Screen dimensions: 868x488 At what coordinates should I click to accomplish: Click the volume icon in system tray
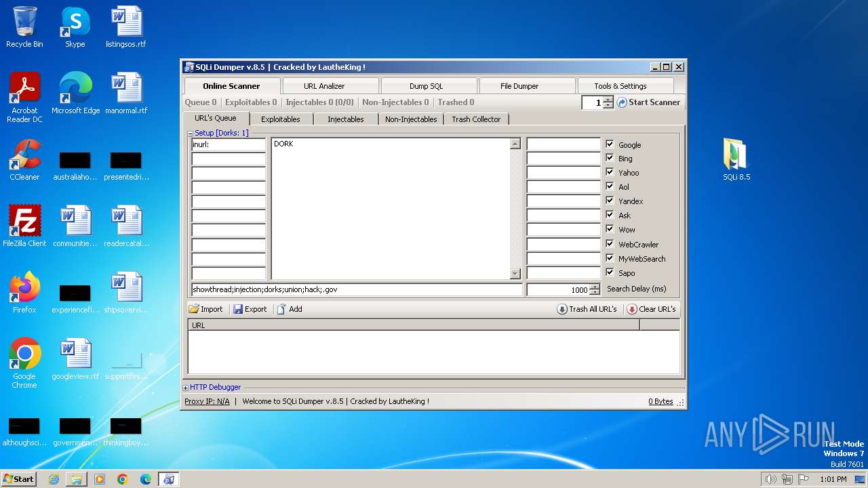tap(770, 479)
